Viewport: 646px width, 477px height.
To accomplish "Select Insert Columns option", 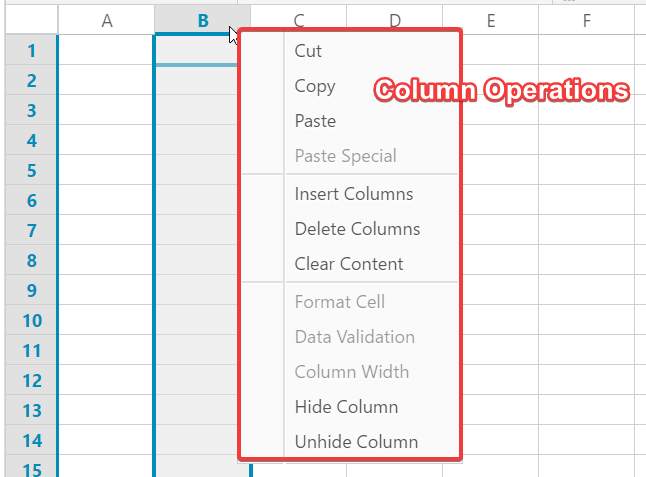I will [353, 194].
